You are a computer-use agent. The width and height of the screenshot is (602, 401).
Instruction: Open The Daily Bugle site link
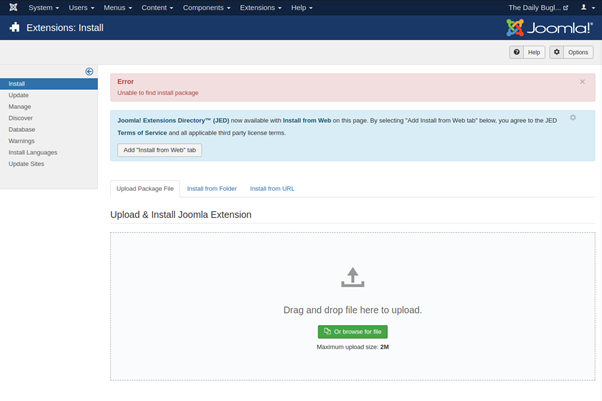(x=538, y=8)
